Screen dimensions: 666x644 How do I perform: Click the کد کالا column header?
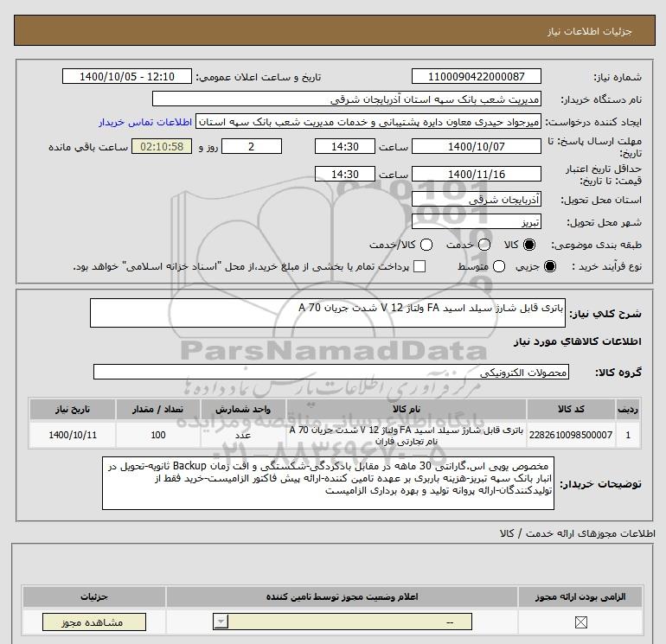(x=571, y=409)
